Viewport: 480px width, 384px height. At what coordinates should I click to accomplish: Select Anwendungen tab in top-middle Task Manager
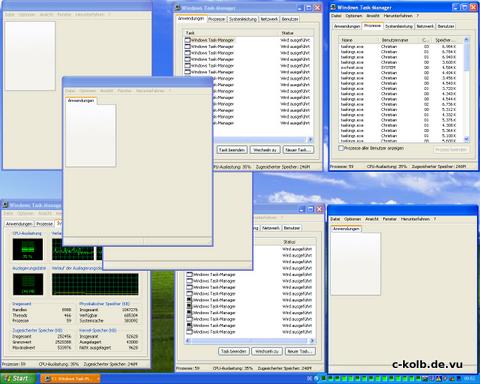[x=191, y=19]
